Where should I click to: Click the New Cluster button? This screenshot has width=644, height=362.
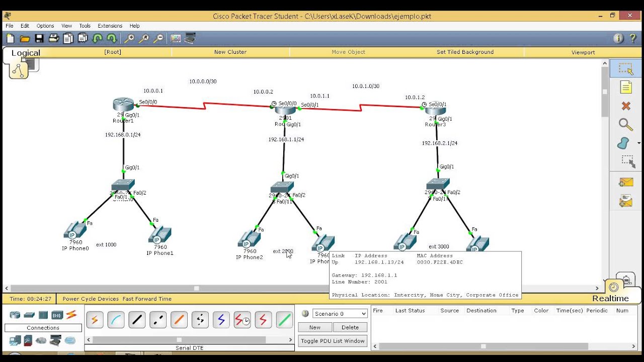click(x=230, y=52)
